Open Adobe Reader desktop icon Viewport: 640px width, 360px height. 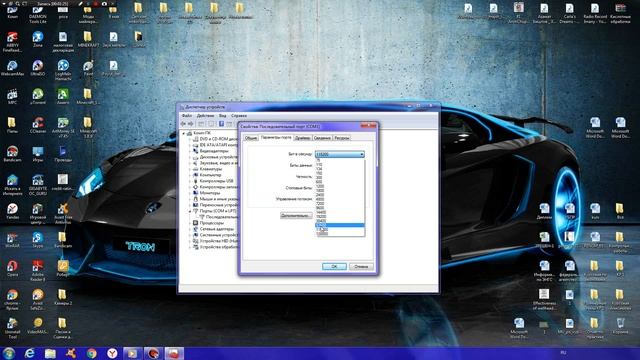[38, 270]
